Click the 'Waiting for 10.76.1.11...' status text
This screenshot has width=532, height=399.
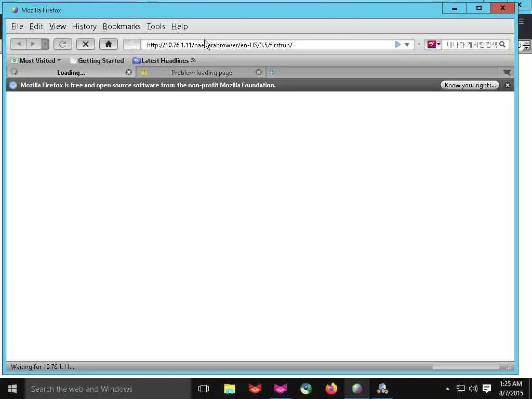coord(43,367)
